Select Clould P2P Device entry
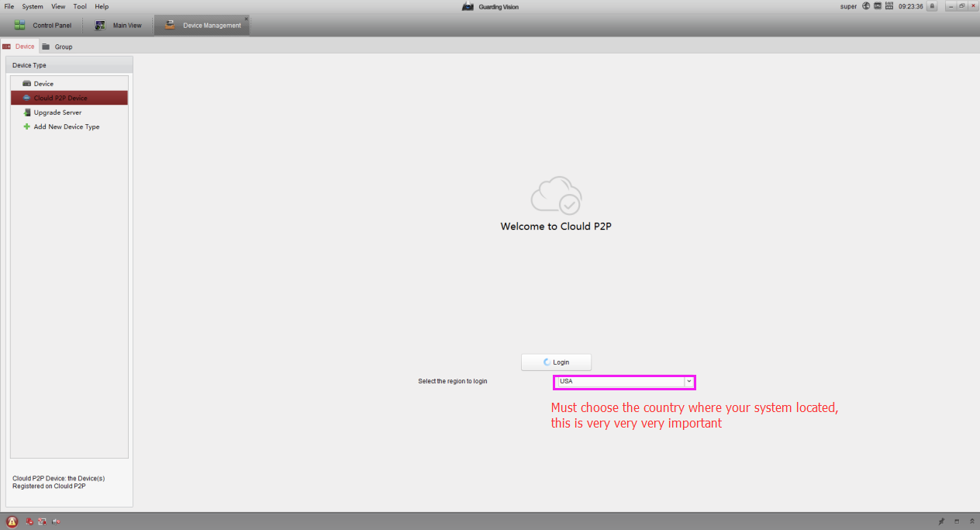The width and height of the screenshot is (980, 530). 69,98
